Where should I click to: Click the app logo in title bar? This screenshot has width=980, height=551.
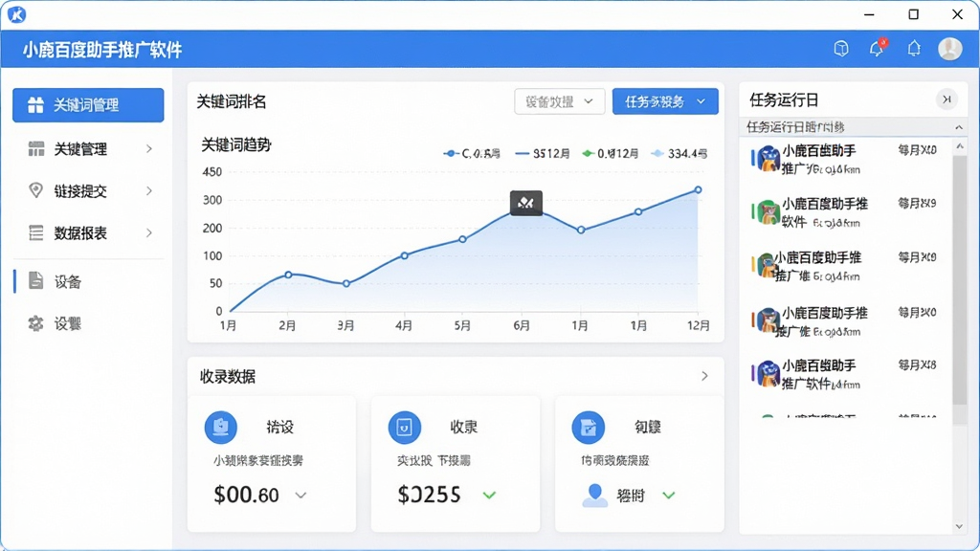coord(17,14)
